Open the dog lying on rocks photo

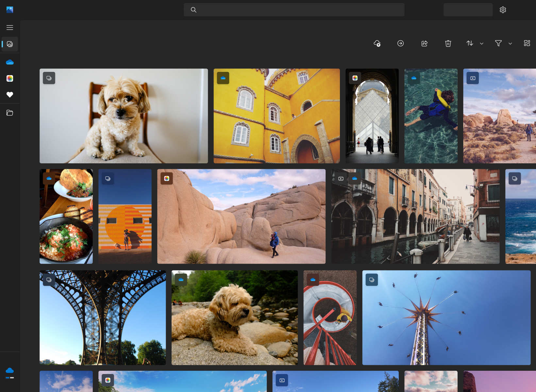(x=235, y=318)
